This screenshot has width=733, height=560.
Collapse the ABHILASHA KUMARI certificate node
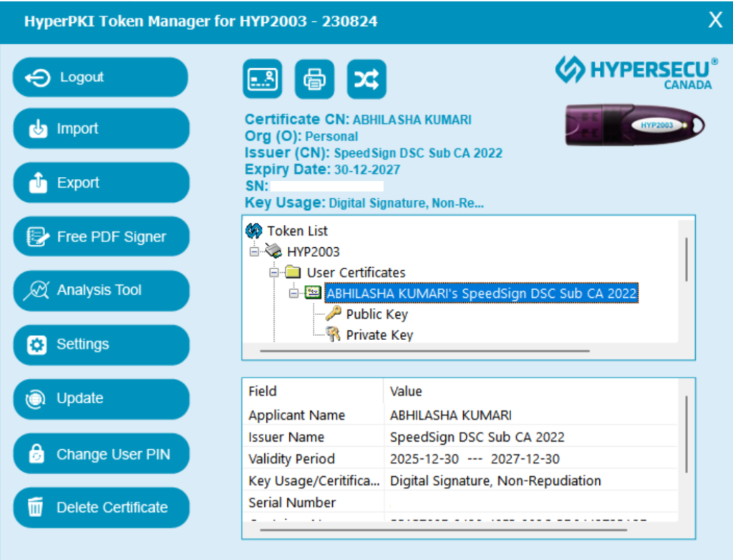293,293
